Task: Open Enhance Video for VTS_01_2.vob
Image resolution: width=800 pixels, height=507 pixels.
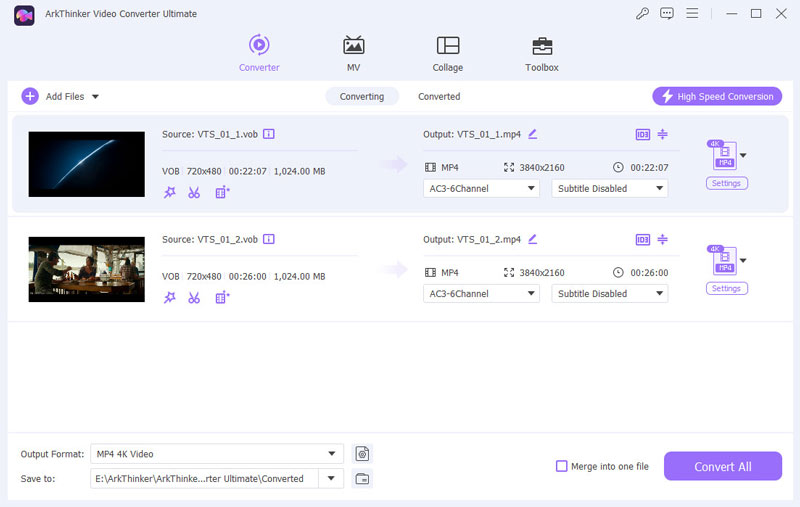Action: point(222,298)
